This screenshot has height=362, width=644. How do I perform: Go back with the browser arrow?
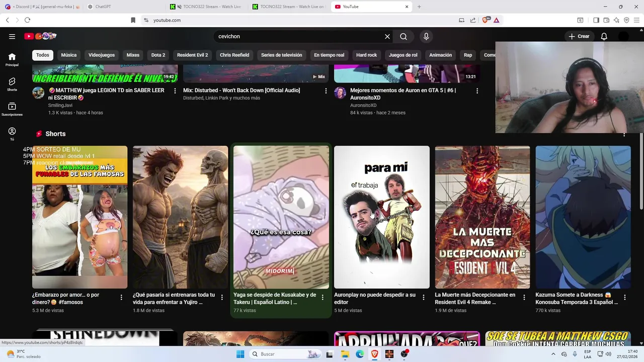(x=8, y=20)
